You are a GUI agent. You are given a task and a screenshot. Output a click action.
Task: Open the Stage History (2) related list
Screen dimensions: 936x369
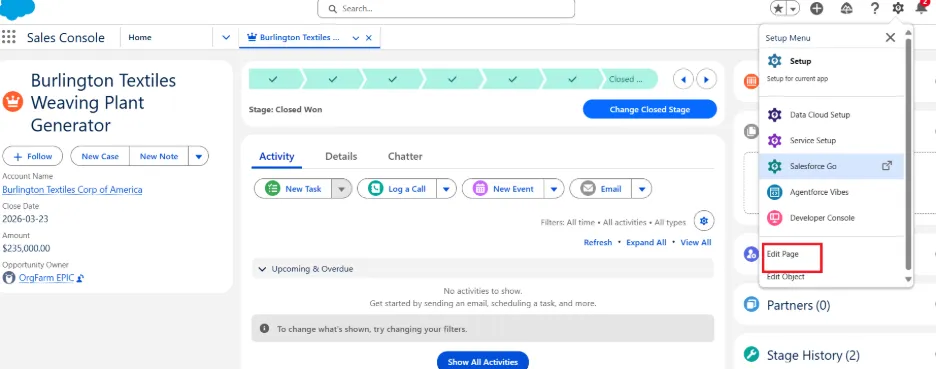(x=813, y=355)
